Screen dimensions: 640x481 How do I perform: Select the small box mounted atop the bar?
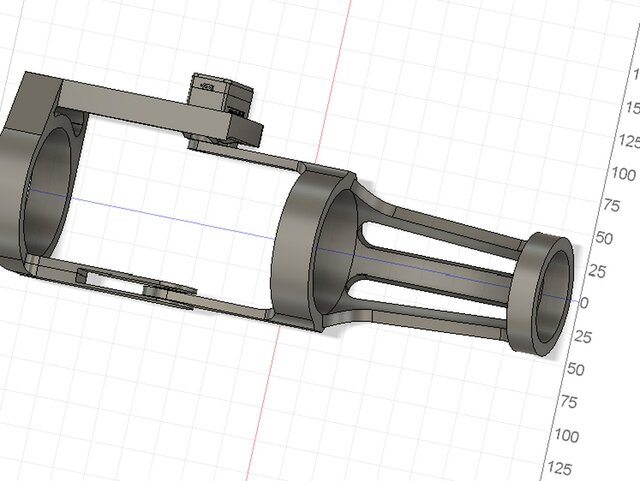click(222, 95)
